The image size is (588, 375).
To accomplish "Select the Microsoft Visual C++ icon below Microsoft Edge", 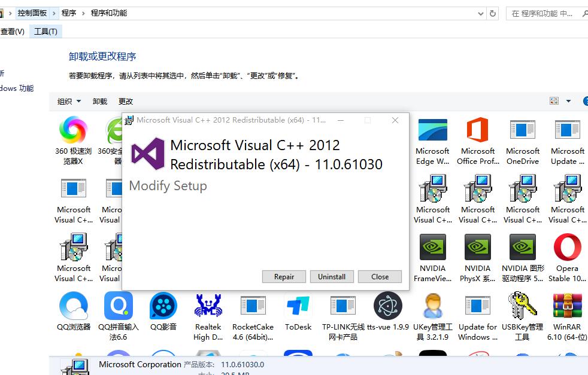I will click(433, 188).
